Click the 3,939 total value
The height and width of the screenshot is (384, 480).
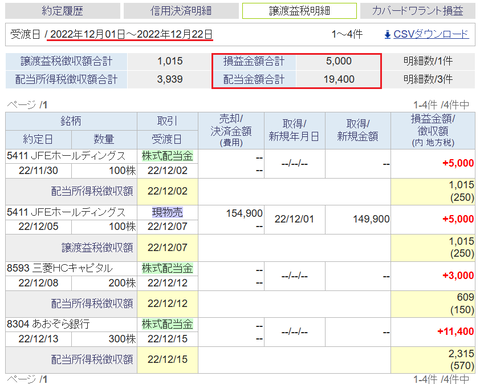pyautogui.click(x=170, y=79)
